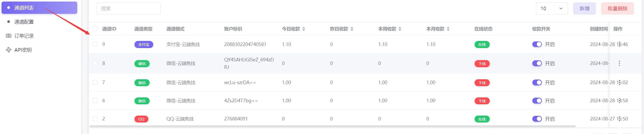Sort by 今日收款 column arrows
The image size is (644, 134).
pyautogui.click(x=304, y=29)
